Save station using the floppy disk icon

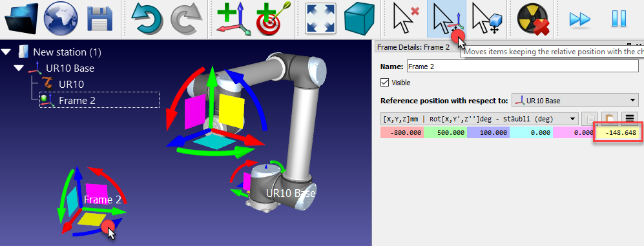(x=100, y=19)
